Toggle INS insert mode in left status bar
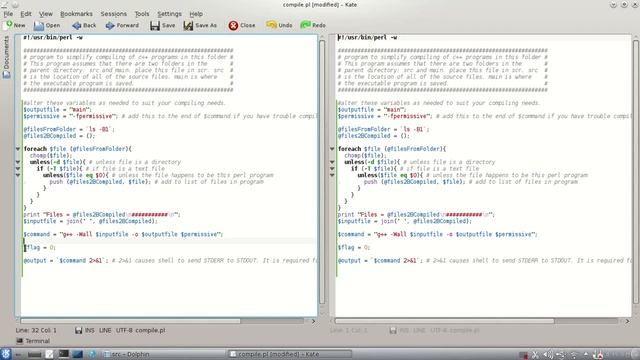Screen dimensions: 640x360 89,330
